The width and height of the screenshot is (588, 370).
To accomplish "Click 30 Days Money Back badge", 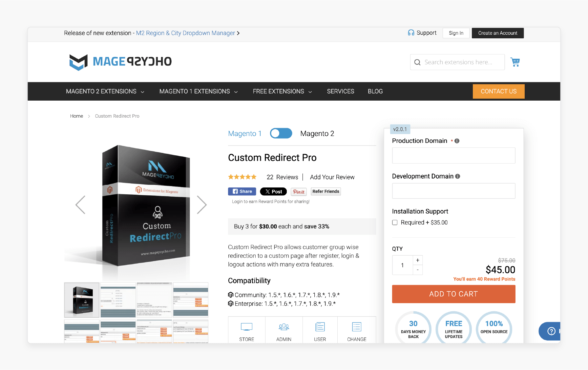I will click(413, 328).
